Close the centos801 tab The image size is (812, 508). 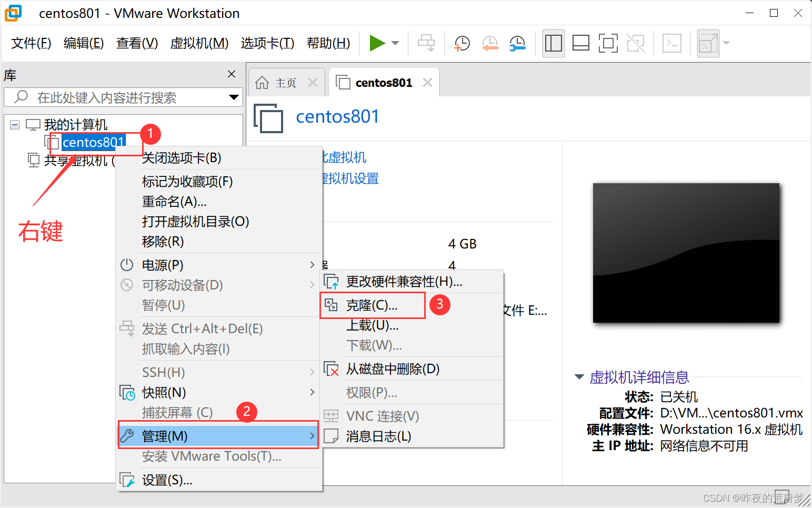(427, 83)
